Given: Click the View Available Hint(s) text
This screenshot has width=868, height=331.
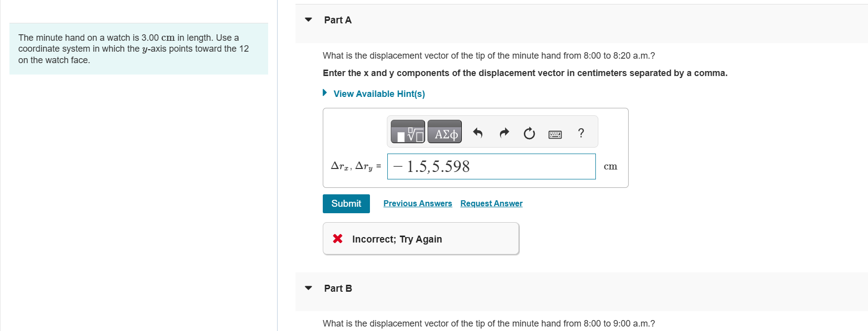Looking at the screenshot, I should click(x=379, y=94).
